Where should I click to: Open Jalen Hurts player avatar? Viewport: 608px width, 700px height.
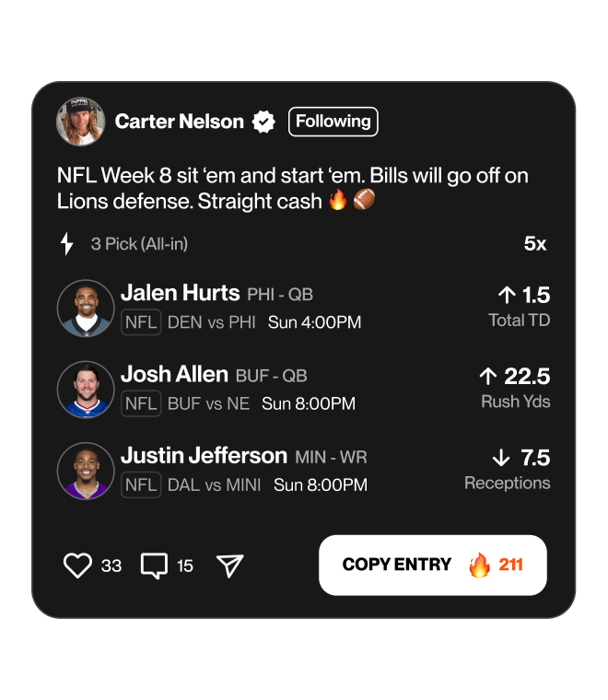point(85,308)
